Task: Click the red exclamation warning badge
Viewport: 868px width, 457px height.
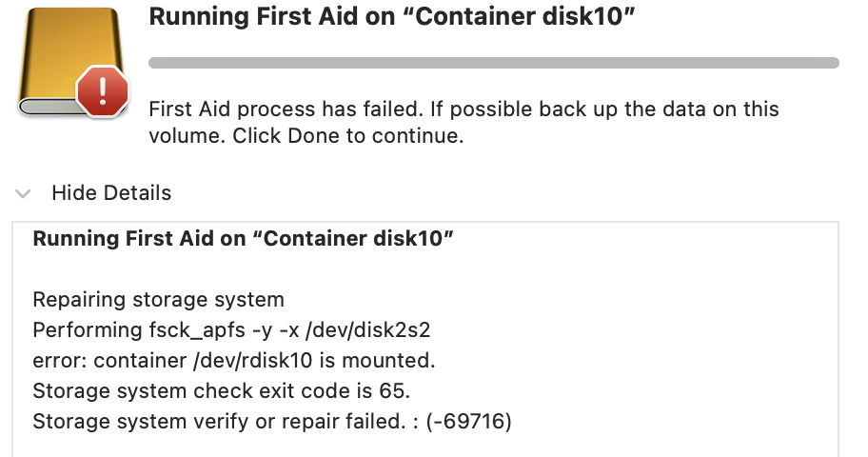Action: [102, 92]
